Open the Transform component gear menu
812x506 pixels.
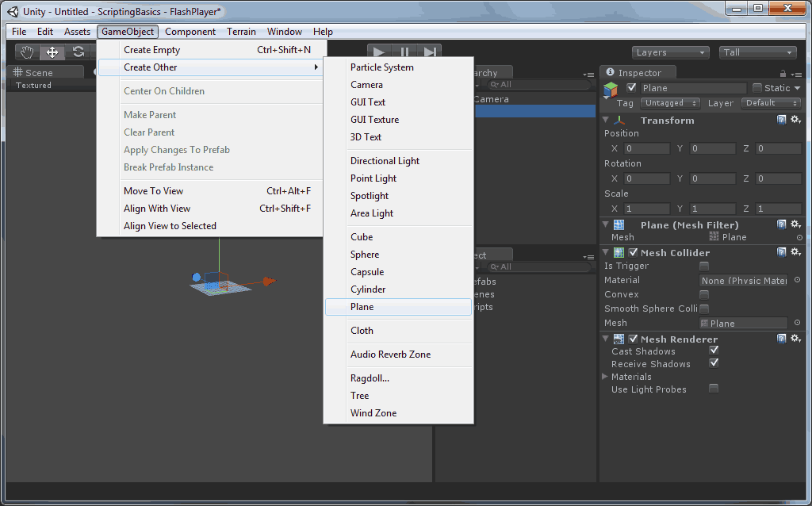(796, 120)
